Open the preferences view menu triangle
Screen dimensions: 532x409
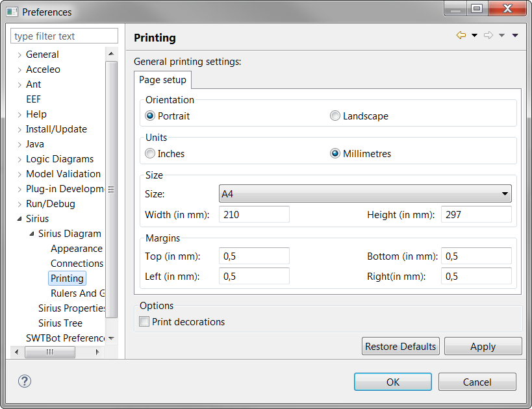coord(515,36)
